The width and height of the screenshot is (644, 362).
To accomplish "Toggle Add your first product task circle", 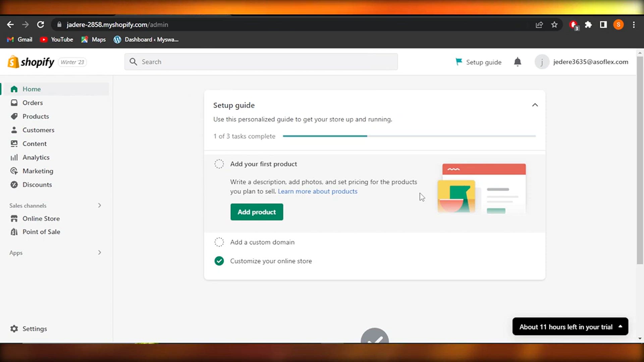I will pyautogui.click(x=219, y=164).
